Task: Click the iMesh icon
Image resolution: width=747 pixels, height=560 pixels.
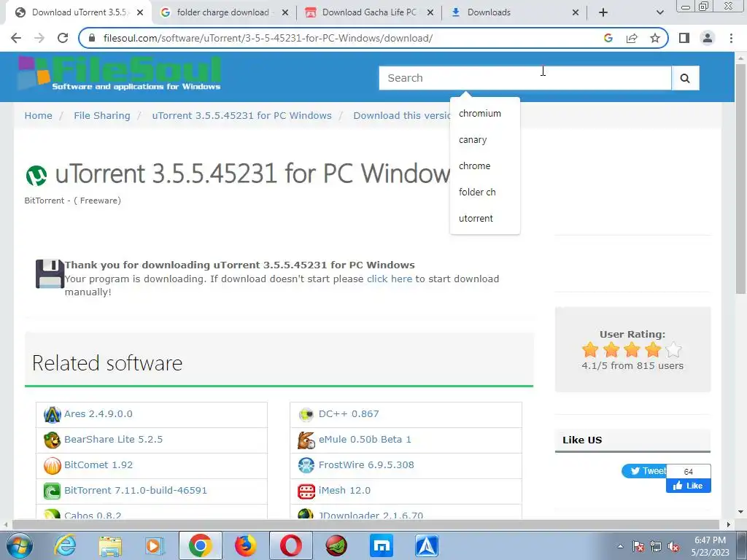Action: tap(306, 491)
